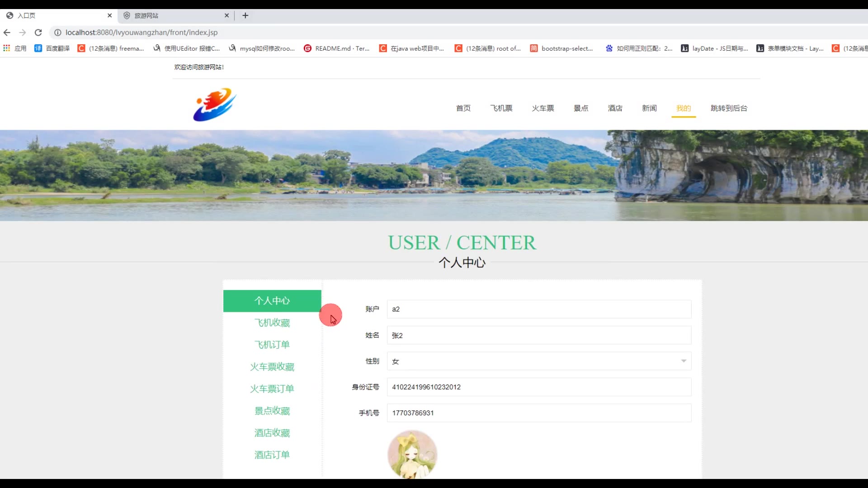Open 飞机票 navigation item
This screenshot has height=488, width=868.
501,108
